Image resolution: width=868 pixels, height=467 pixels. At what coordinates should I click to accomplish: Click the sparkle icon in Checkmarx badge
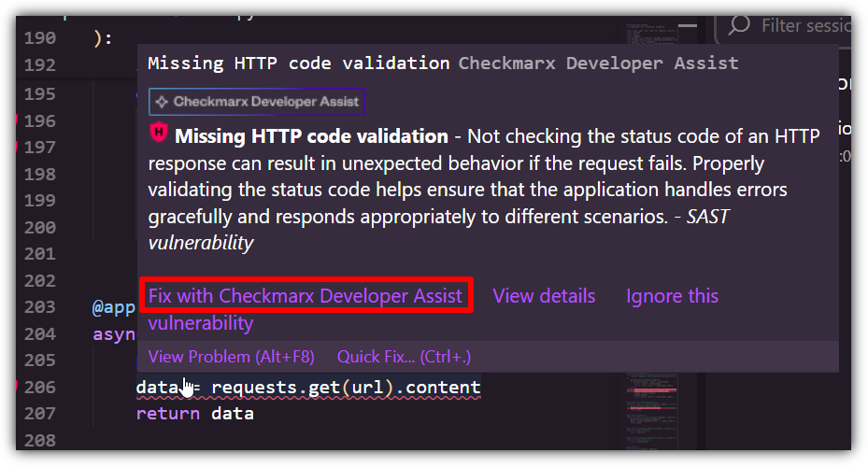(x=162, y=102)
